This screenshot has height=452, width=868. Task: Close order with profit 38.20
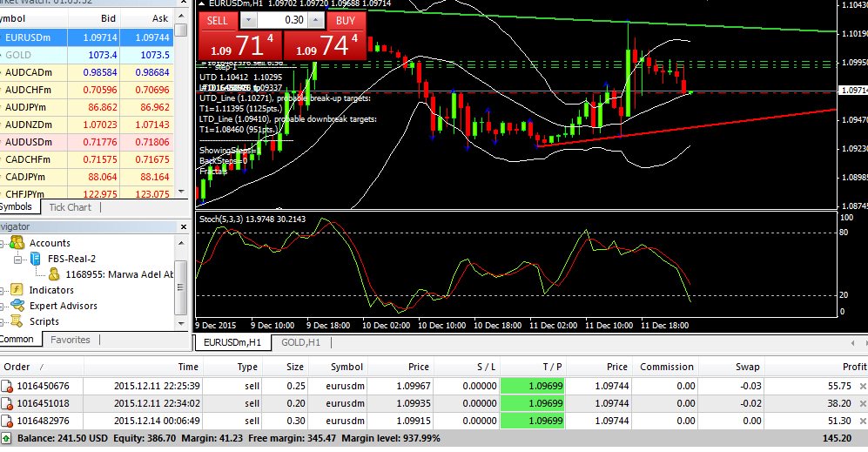tap(863, 403)
